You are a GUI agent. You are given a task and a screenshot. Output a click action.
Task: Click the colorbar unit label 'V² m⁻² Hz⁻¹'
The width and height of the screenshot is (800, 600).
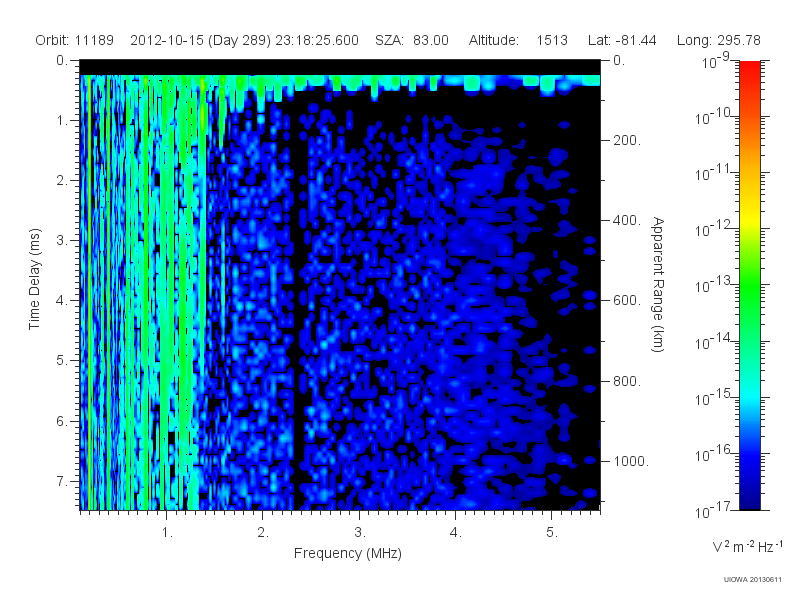tap(747, 546)
